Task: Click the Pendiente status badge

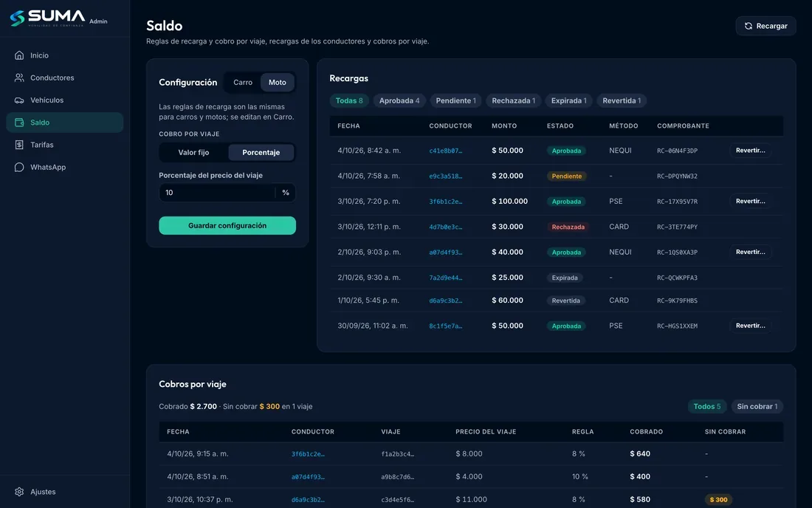Action: coord(566,176)
